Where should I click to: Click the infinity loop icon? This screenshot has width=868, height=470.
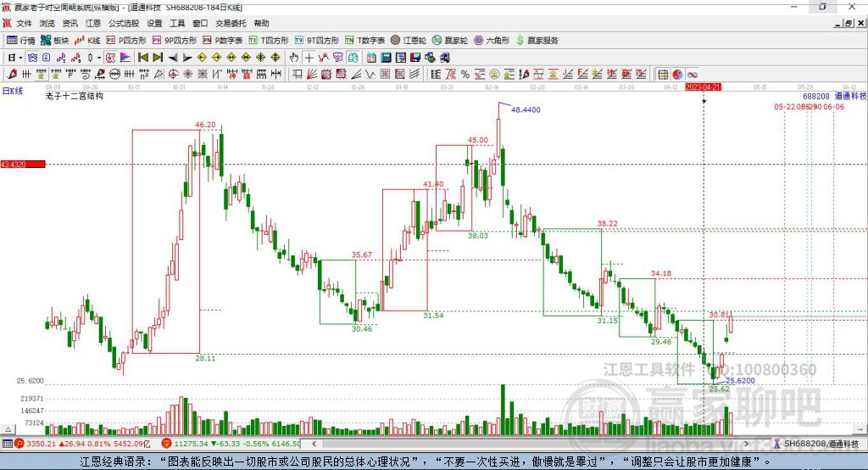[x=692, y=75]
